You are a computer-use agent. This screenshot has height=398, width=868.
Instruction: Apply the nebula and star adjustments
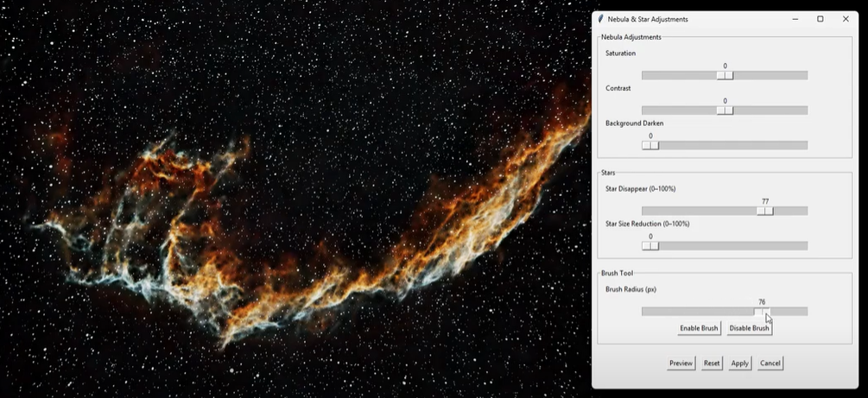pyautogui.click(x=739, y=363)
